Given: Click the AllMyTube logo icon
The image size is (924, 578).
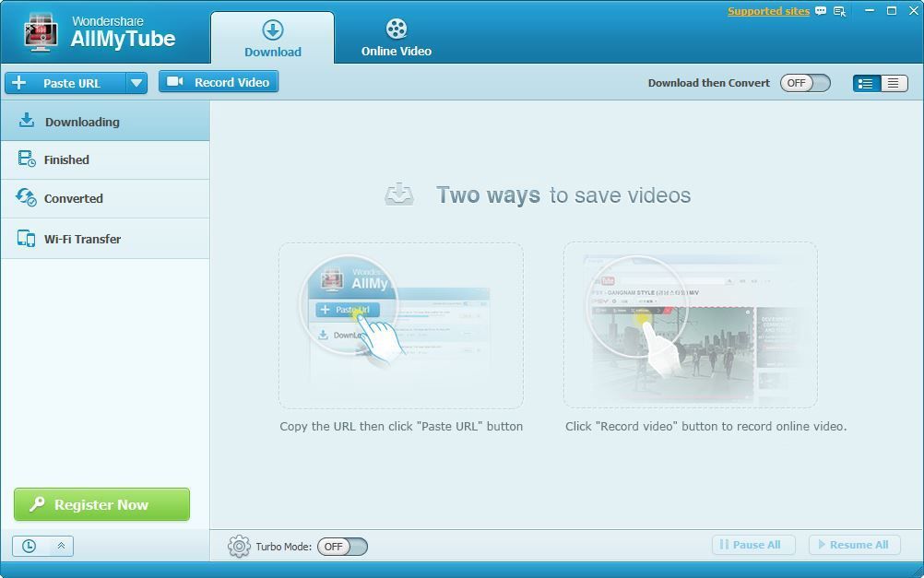Looking at the screenshot, I should click(41, 33).
